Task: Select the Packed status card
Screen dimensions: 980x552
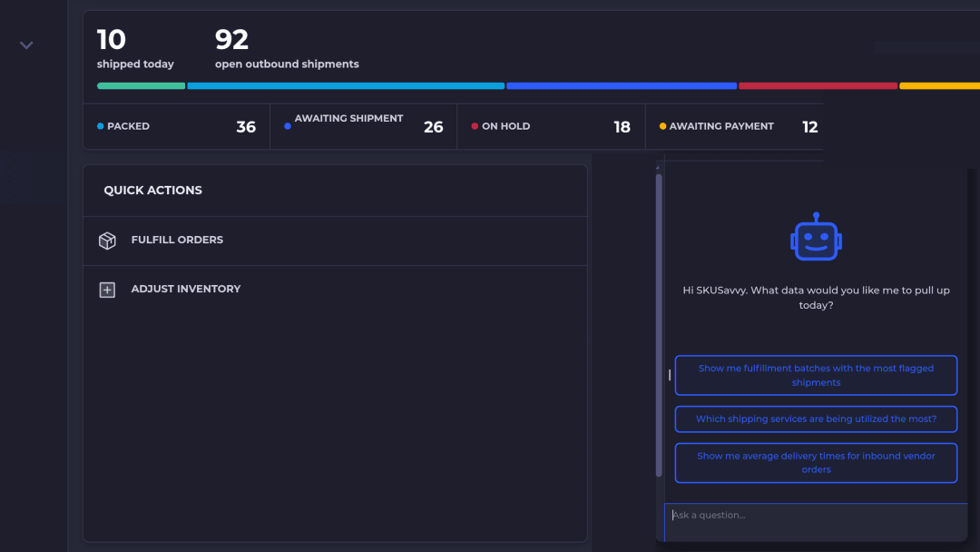Action: [177, 126]
